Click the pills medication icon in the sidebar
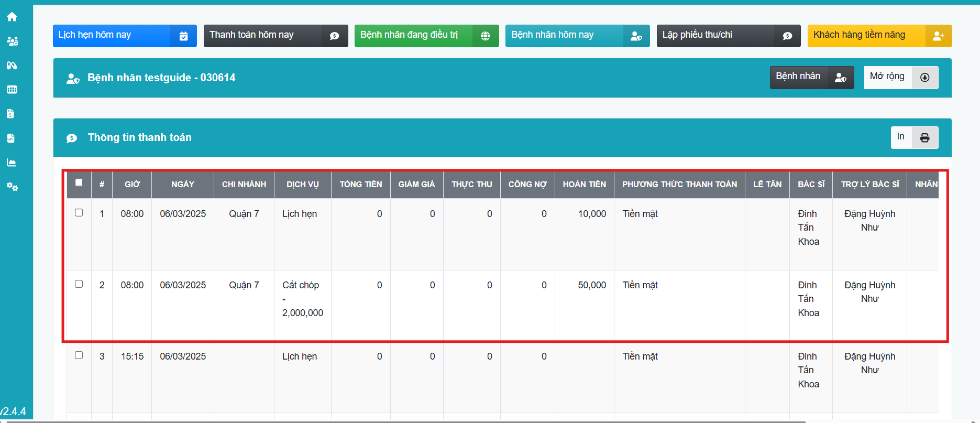The height and width of the screenshot is (423, 980). click(x=12, y=66)
